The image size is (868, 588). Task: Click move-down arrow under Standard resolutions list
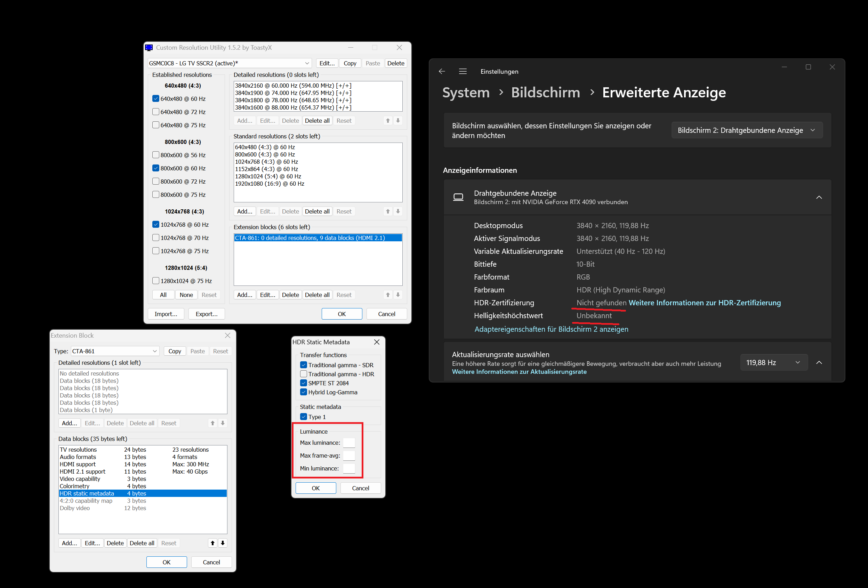398,211
